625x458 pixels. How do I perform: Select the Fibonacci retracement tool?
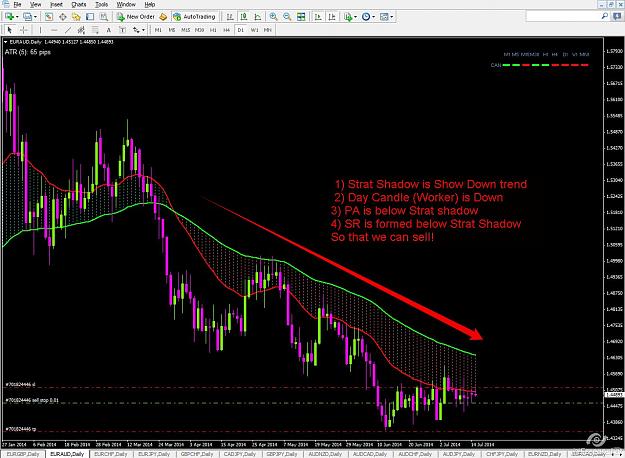coord(95,30)
